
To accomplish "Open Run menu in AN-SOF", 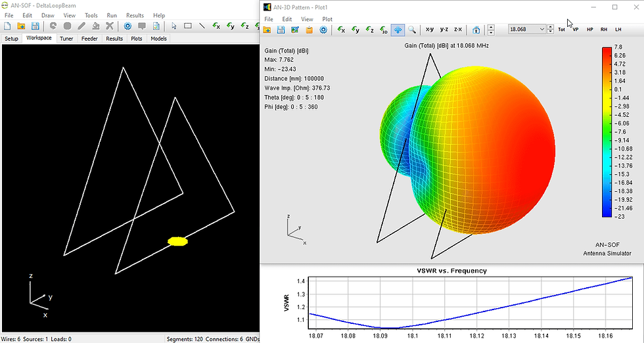I will pyautogui.click(x=112, y=16).
